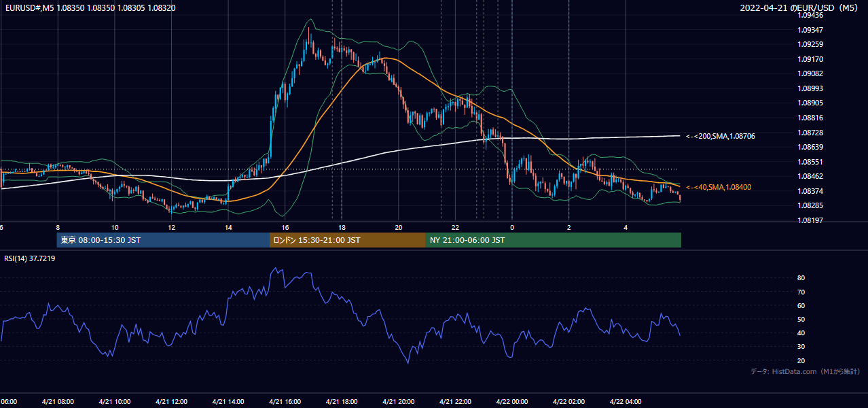Click the 4/22 00:00 time label
Image resolution: width=868 pixels, height=408 pixels.
(512, 401)
